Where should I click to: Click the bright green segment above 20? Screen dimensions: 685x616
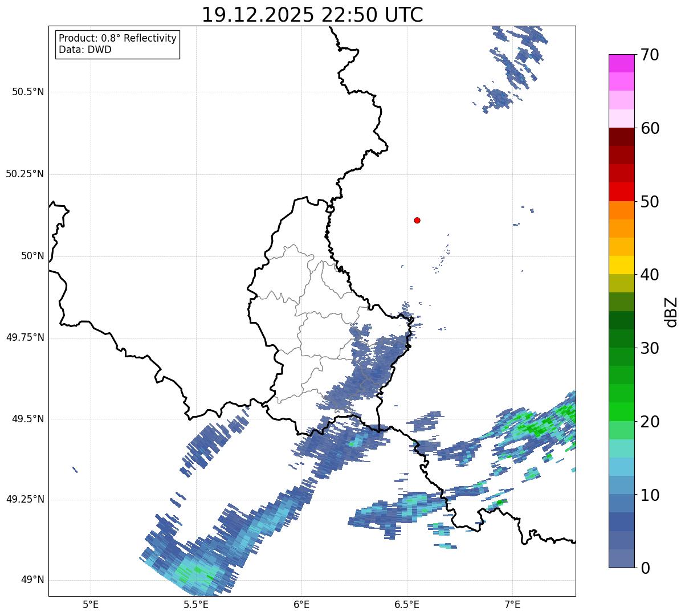pyautogui.click(x=621, y=412)
